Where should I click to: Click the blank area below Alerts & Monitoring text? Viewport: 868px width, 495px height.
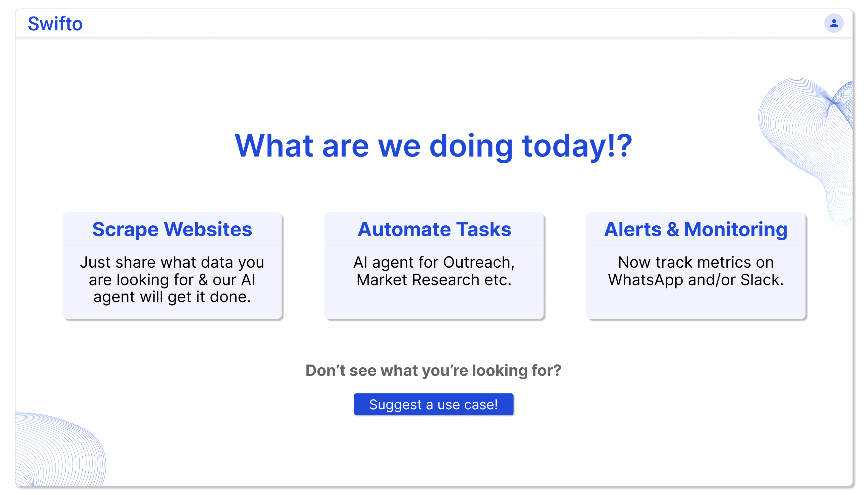696,303
